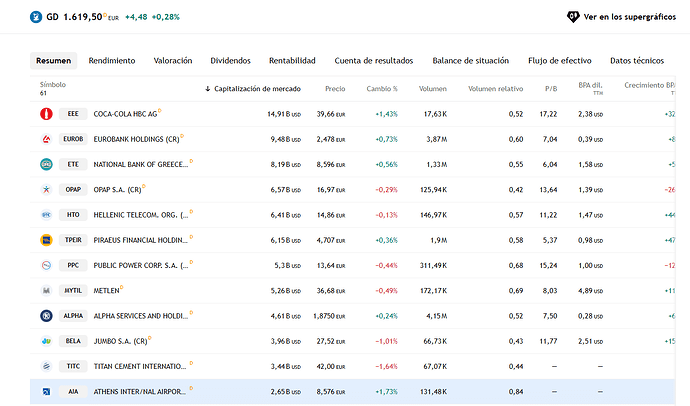
Task: Open COCA-COLA HBC AG stock link
Action: tap(125, 114)
